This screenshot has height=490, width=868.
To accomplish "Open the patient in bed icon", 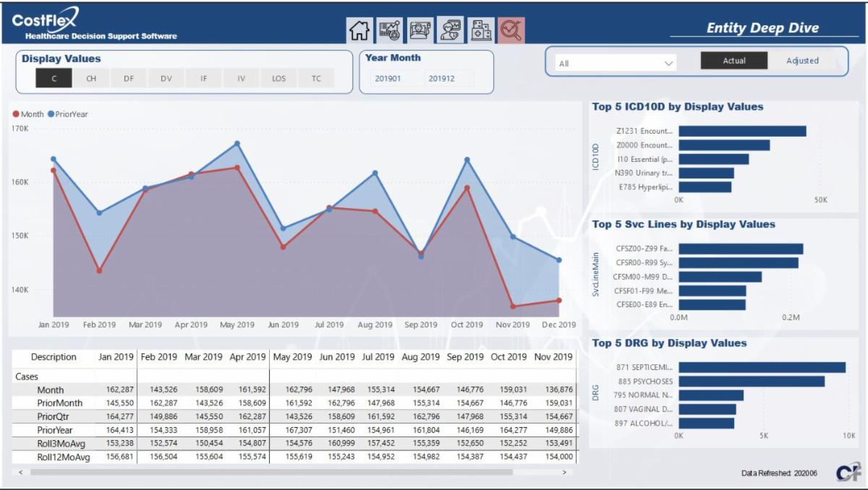I will click(x=420, y=30).
